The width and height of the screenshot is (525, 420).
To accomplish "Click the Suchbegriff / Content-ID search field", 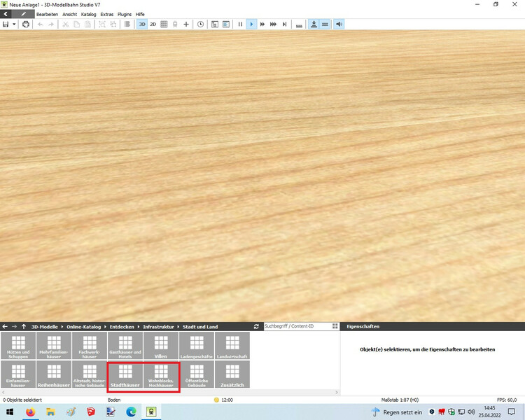I will 297,326.
